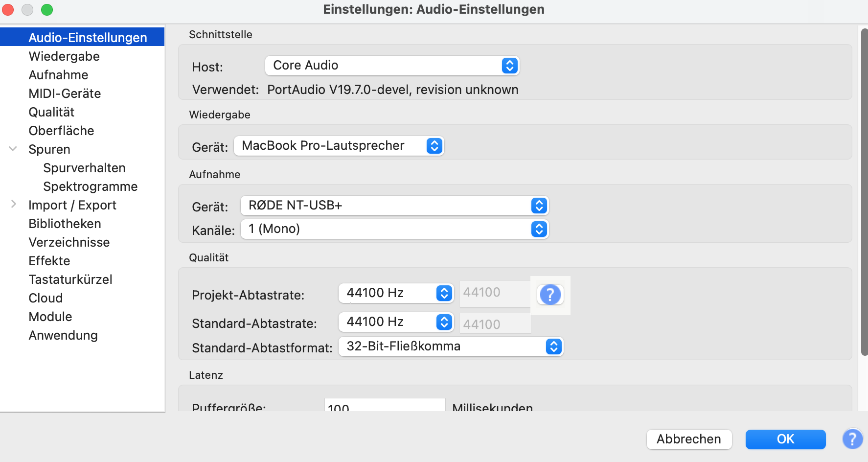The width and height of the screenshot is (868, 462).
Task: Go to Tastaturkürzel settings
Action: click(x=70, y=279)
